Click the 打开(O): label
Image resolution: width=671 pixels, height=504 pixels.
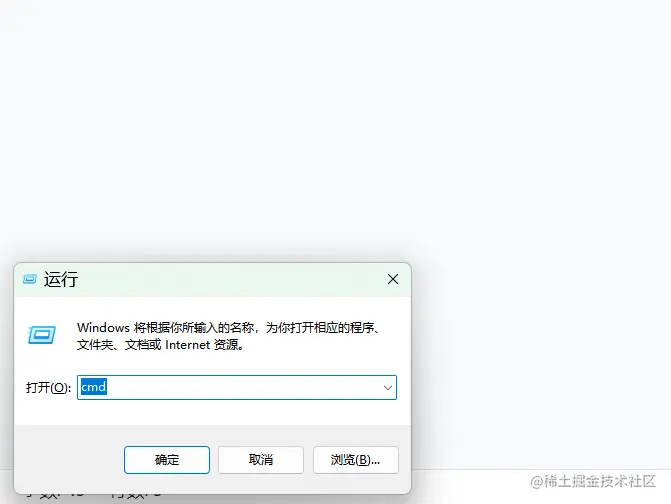click(48, 388)
